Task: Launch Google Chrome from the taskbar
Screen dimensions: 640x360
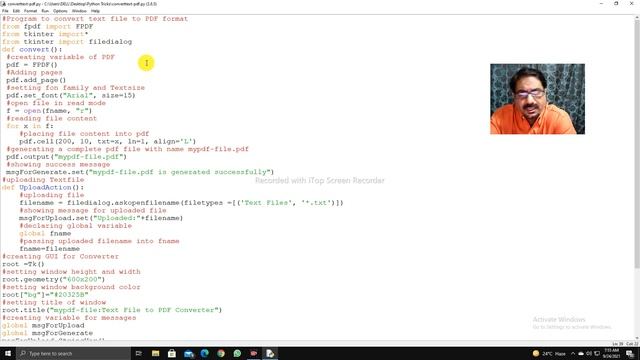Action: tap(221, 353)
